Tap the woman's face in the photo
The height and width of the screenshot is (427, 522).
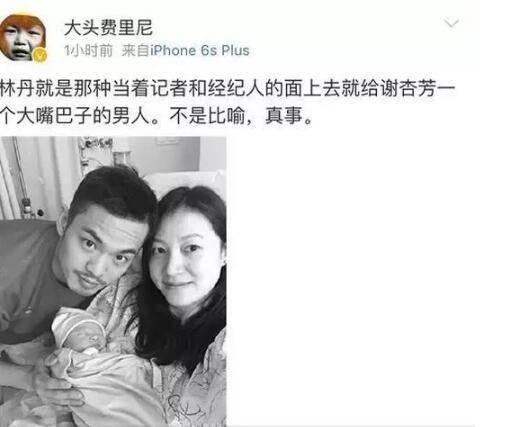[187, 258]
